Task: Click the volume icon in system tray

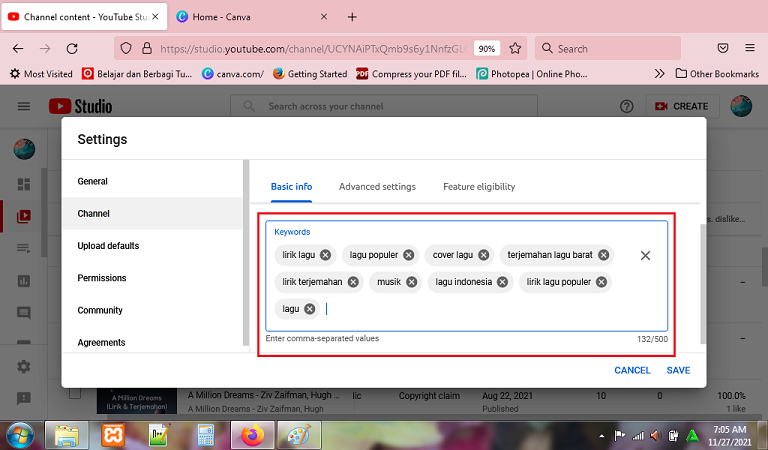Action: click(x=655, y=435)
